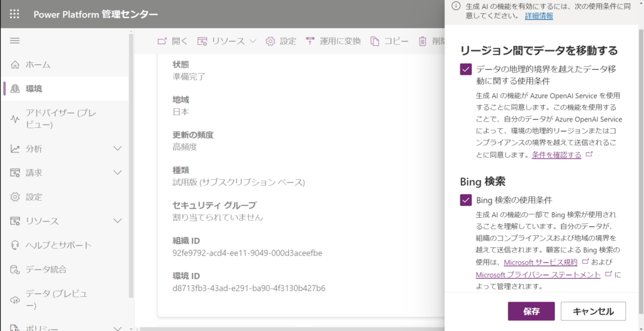The width and height of the screenshot is (644, 331).
Task: Open the app launcher waffle icon
Action: pyautogui.click(x=14, y=14)
